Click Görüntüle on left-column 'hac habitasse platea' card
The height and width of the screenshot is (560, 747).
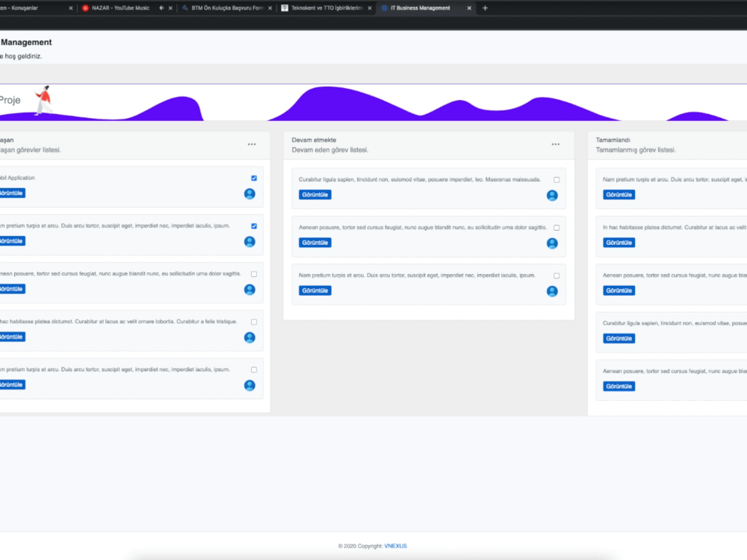click(x=11, y=337)
